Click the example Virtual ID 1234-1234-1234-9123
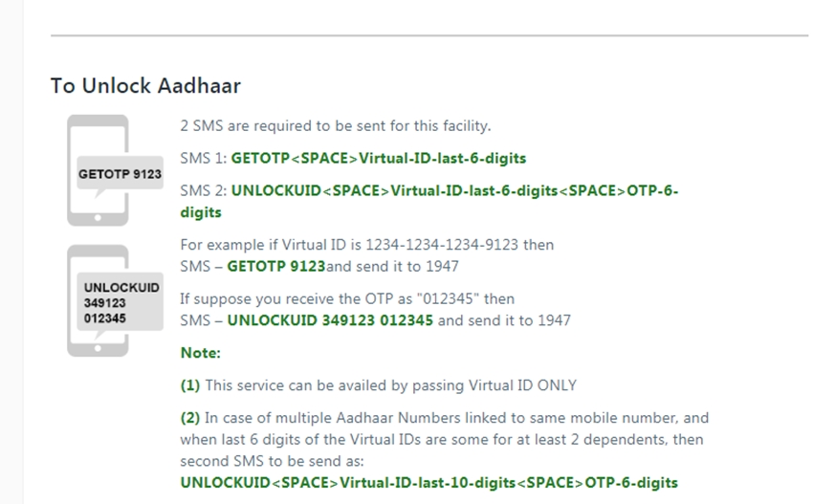 pyautogui.click(x=445, y=245)
